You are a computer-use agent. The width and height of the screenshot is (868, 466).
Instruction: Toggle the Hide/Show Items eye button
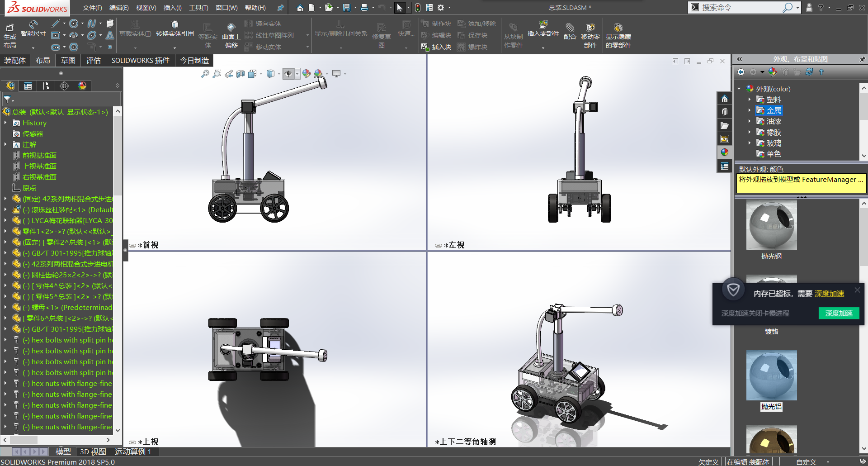(x=288, y=74)
